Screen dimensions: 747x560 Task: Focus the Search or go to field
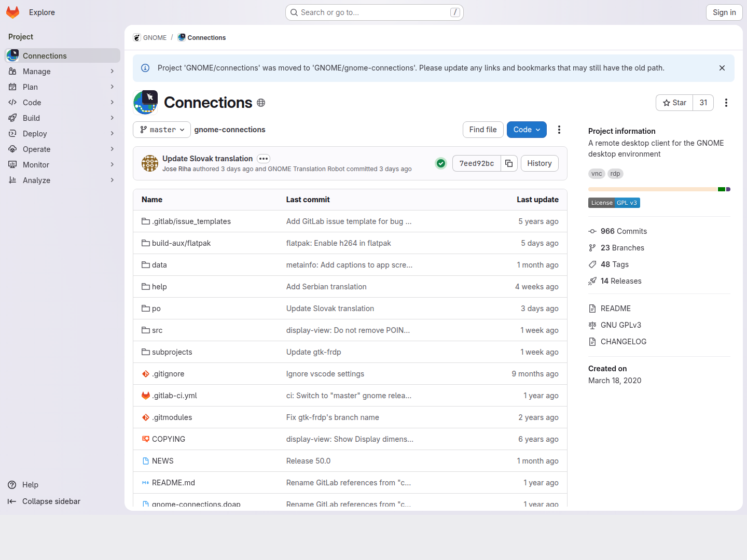click(375, 12)
